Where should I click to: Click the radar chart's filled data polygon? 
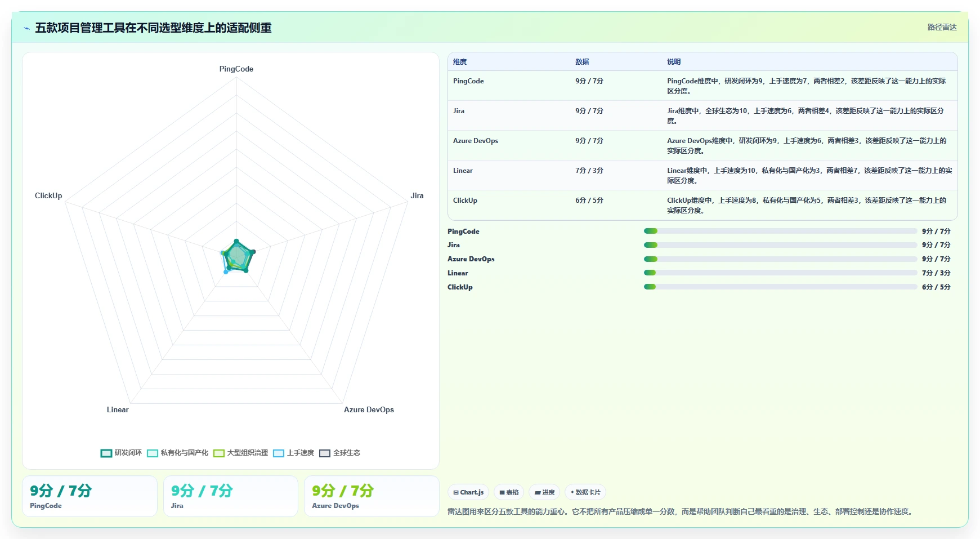(239, 257)
